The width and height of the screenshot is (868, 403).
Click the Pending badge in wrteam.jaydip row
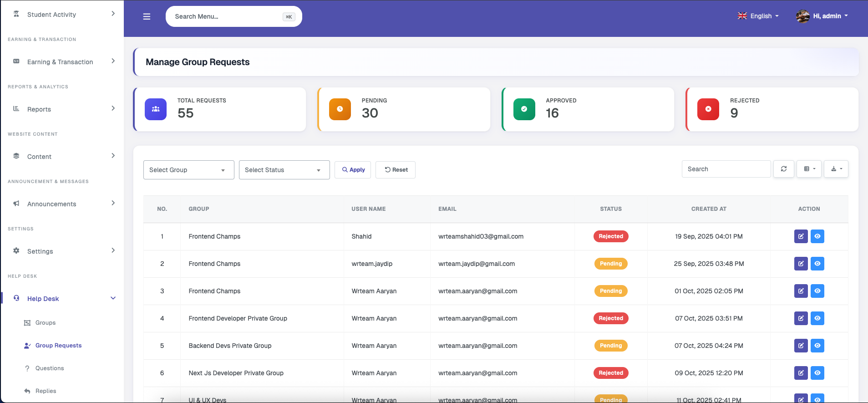coord(611,264)
